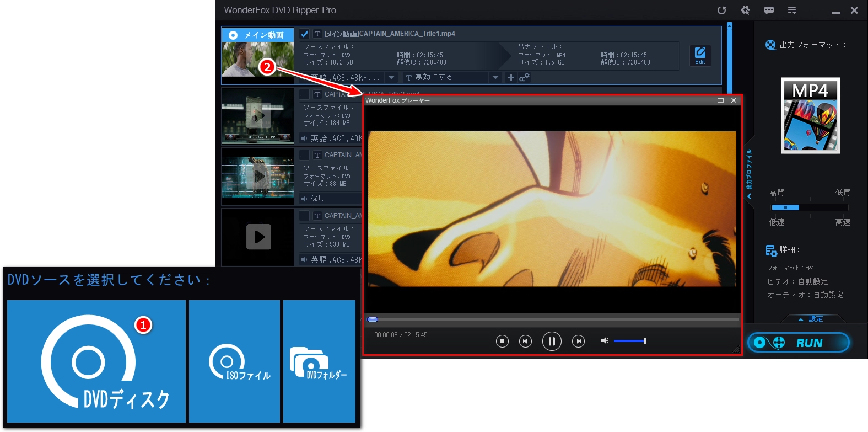Open the feedback chat bubble icon
The width and height of the screenshot is (868, 432).
(x=769, y=10)
